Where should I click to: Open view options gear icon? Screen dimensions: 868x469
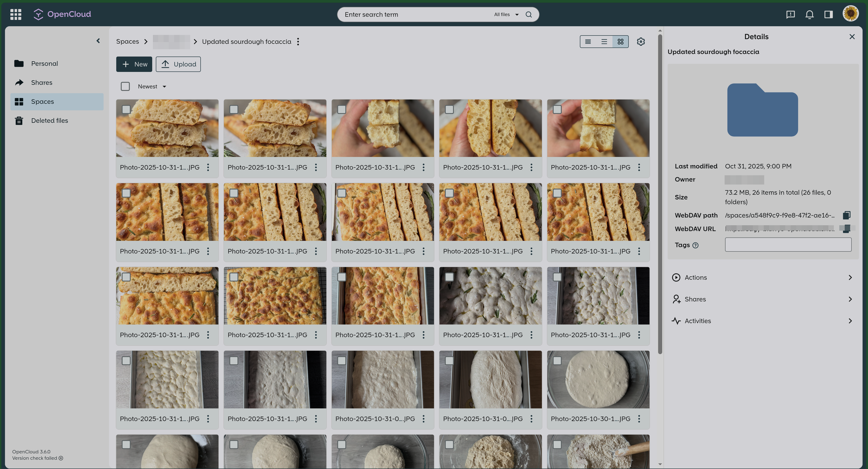click(640, 41)
